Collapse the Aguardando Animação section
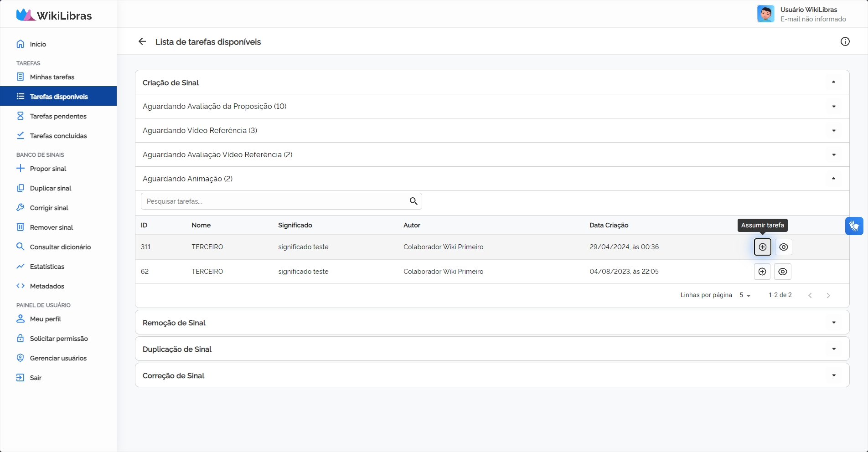Screen dimensions: 868x452 (x=833, y=179)
